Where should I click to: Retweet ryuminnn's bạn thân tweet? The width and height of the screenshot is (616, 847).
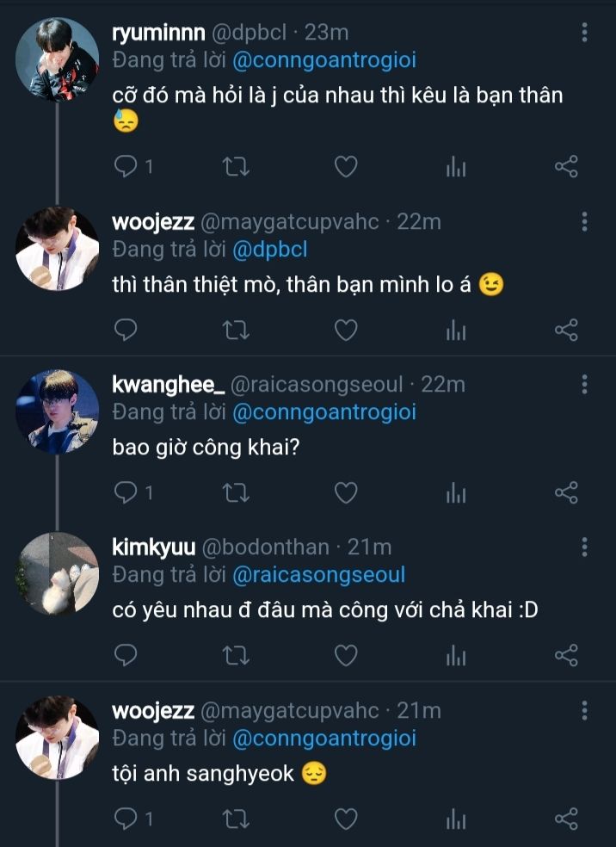(235, 166)
